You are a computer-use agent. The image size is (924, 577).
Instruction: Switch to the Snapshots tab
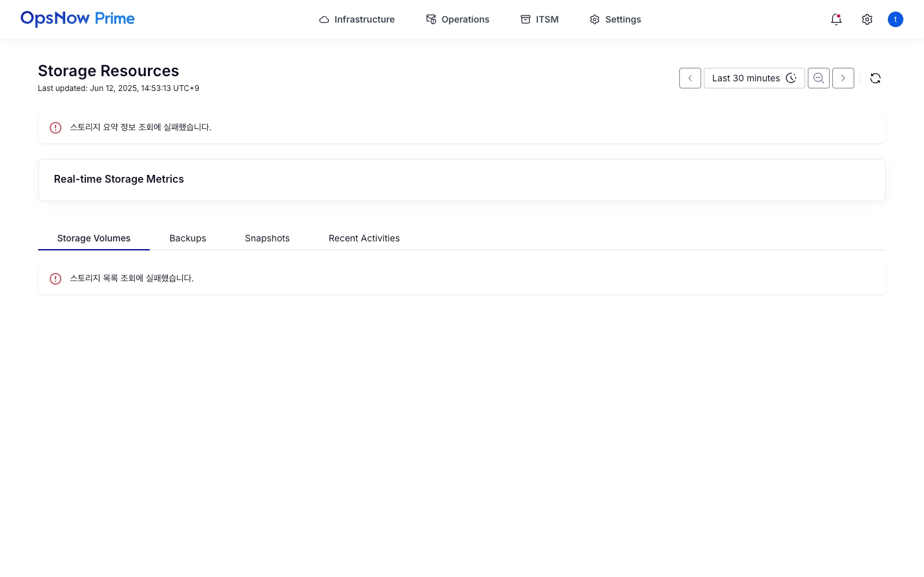click(x=267, y=238)
